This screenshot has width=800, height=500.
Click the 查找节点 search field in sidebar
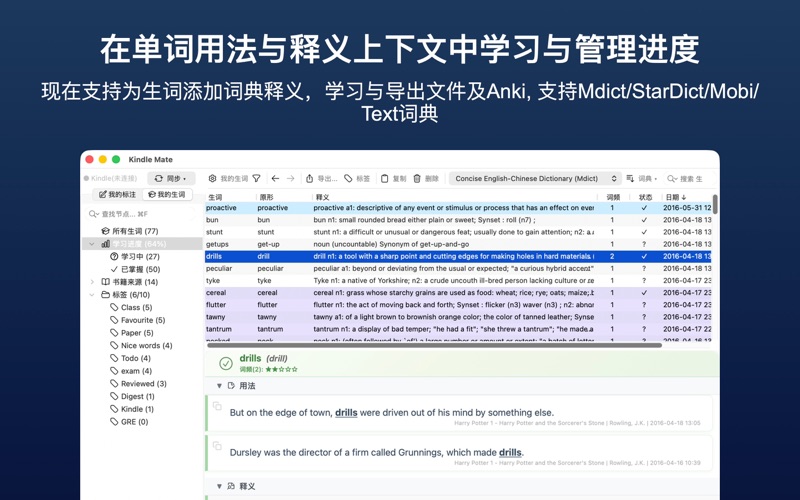coord(140,214)
